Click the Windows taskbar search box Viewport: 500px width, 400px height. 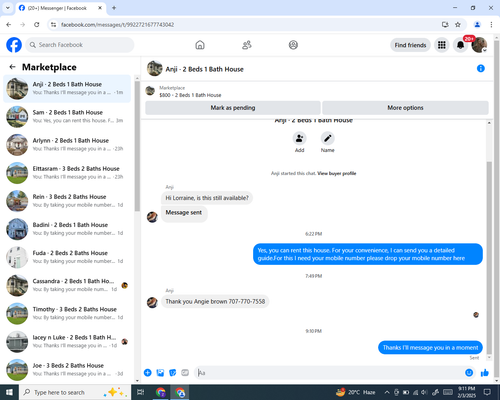click(75, 392)
